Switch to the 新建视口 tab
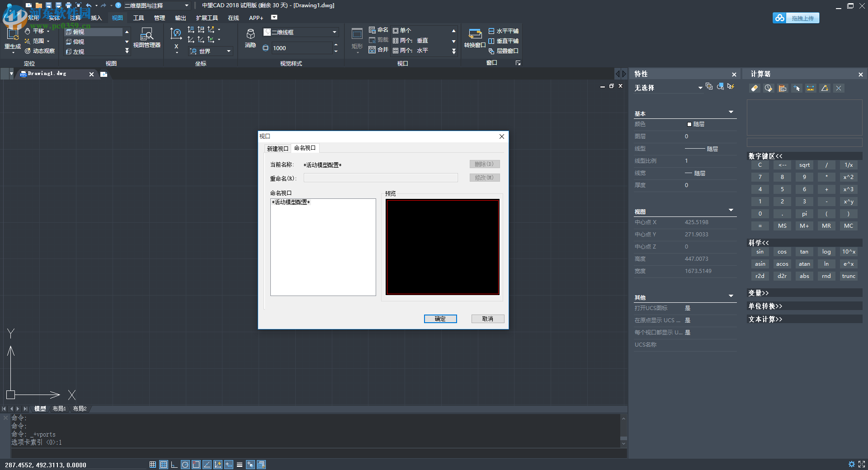The image size is (868, 470). tap(277, 149)
